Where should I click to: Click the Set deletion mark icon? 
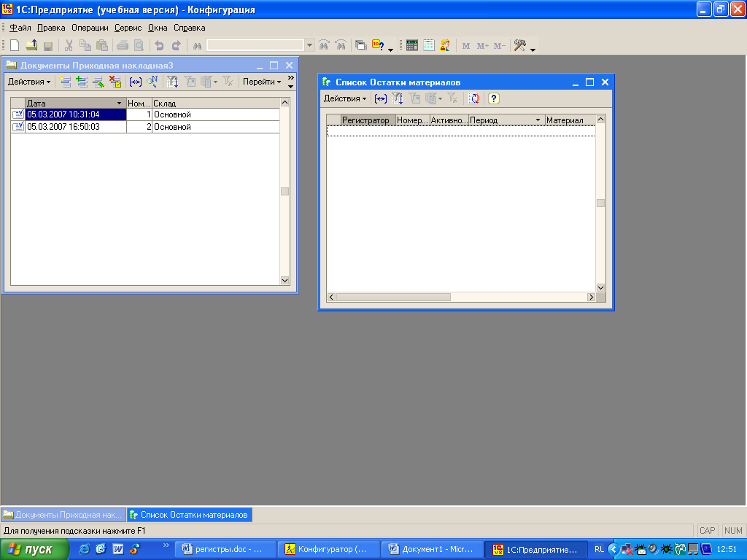point(115,82)
